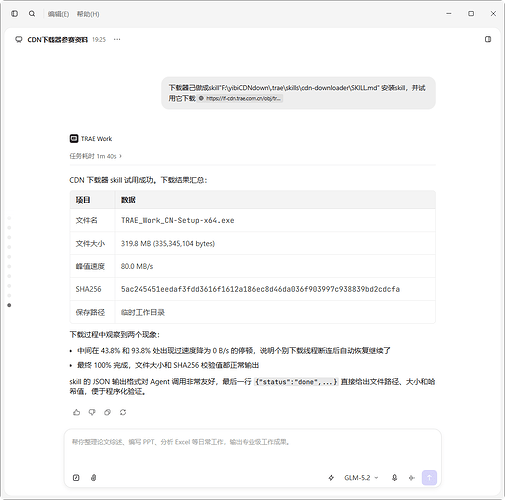Minimize the TRAE Work window

(449, 14)
